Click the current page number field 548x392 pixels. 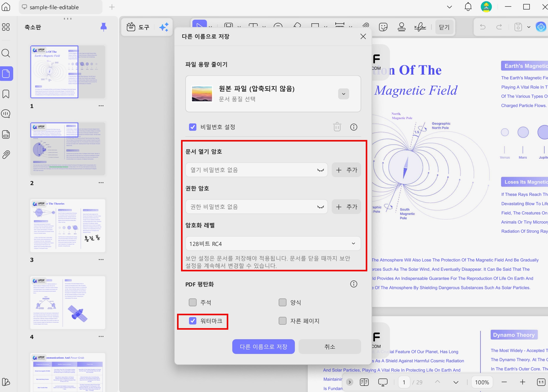404,382
